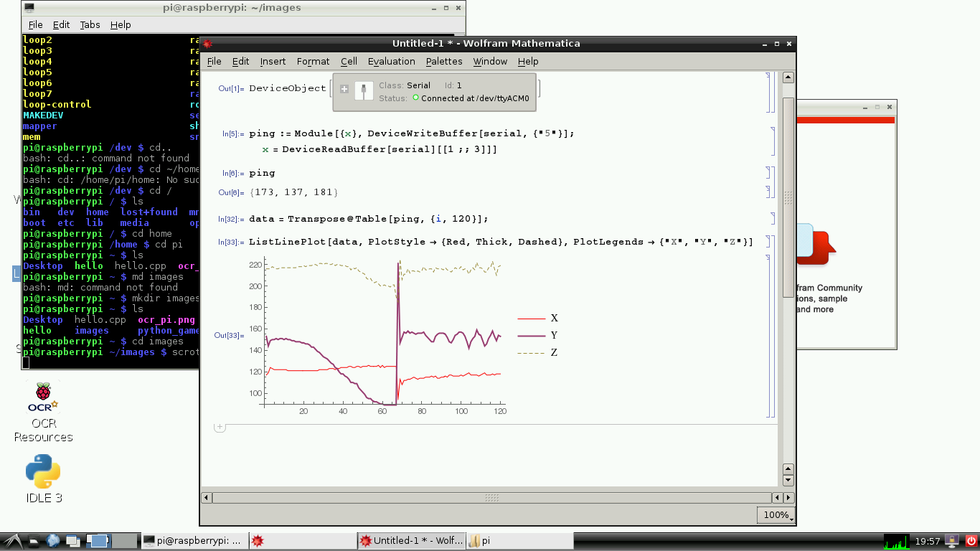980x551 pixels.
Task: Open Tabs menu in the terminal
Action: coord(90,24)
